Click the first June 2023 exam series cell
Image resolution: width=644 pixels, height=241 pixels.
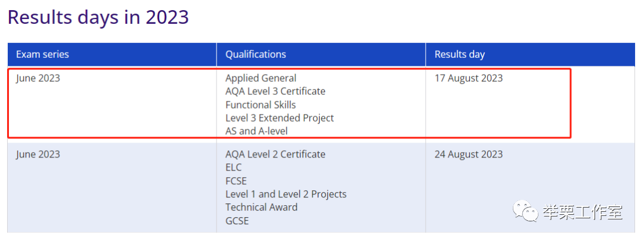(38, 78)
